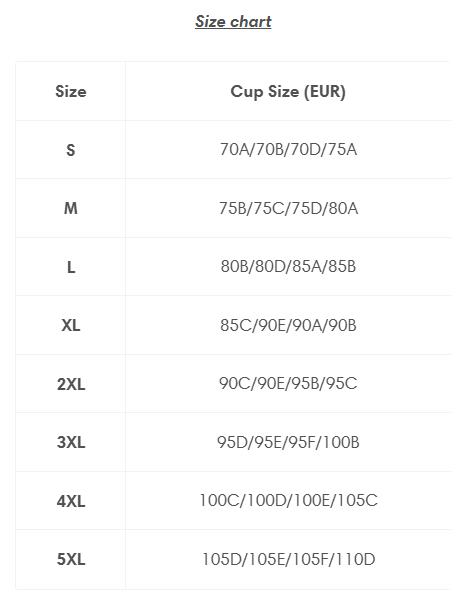Click the 4XL size row label
This screenshot has width=473, height=597.
71,501
